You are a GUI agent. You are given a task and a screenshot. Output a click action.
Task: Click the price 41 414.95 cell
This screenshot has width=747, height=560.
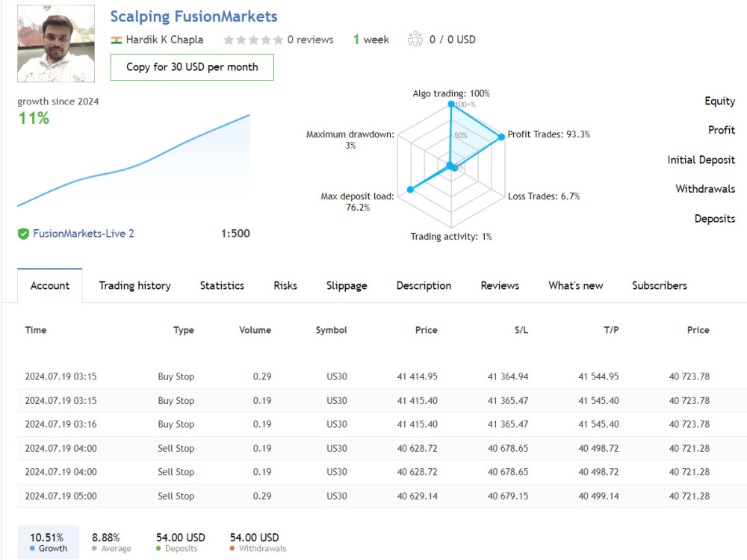418,376
